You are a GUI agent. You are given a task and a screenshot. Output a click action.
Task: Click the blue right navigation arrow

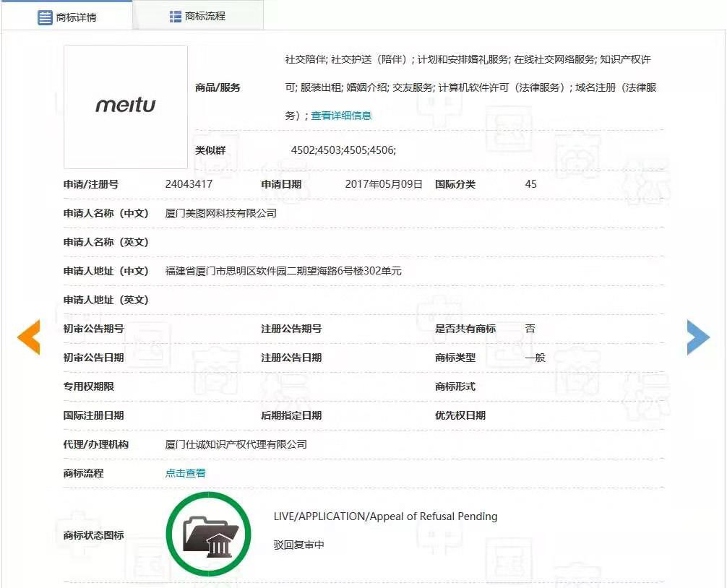(698, 336)
